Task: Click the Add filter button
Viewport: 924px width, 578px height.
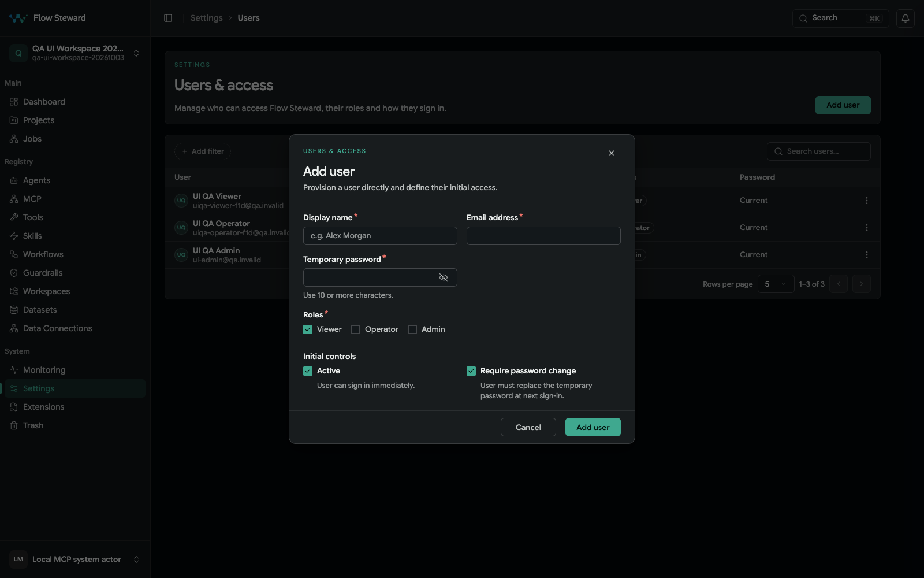Action: [x=203, y=151]
